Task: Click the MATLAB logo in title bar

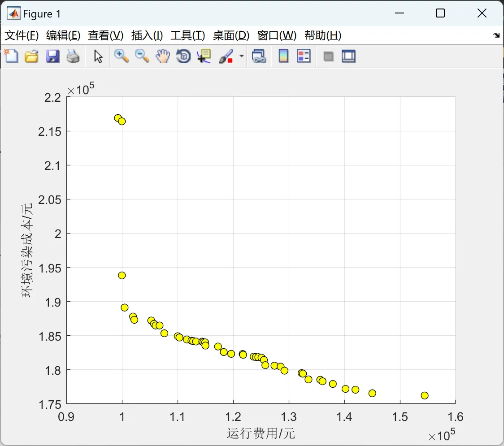Action: 14,13
